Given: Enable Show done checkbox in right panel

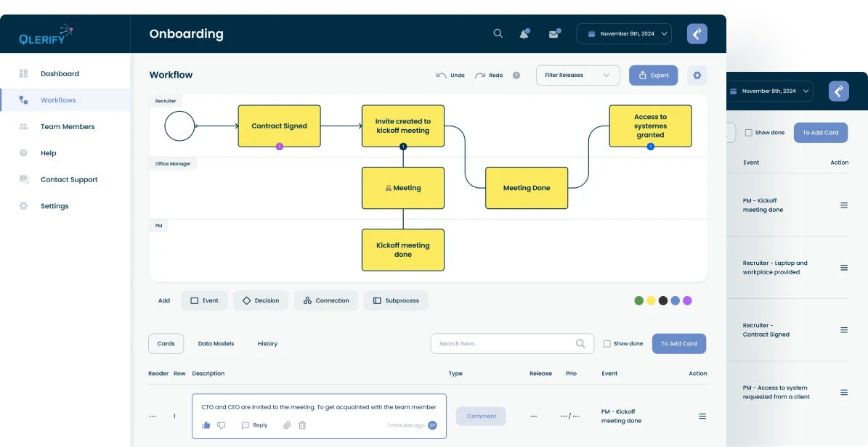Looking at the screenshot, I should point(749,133).
